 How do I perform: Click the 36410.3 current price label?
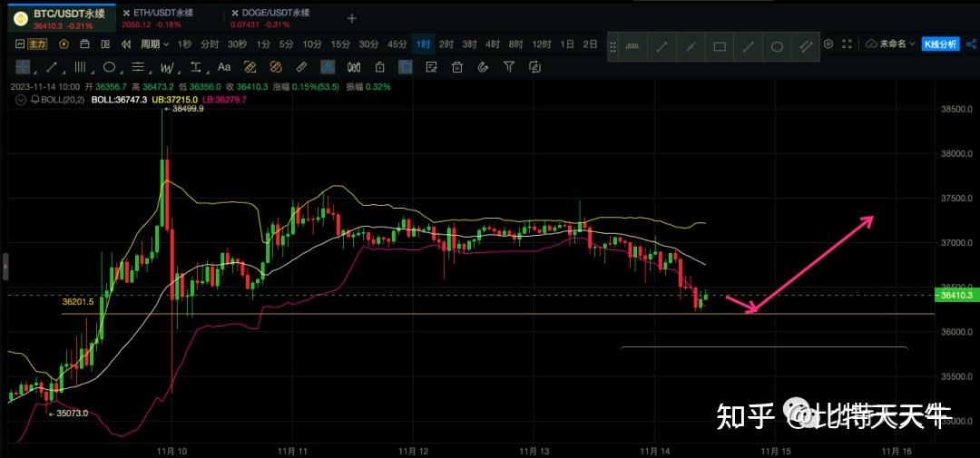(955, 295)
